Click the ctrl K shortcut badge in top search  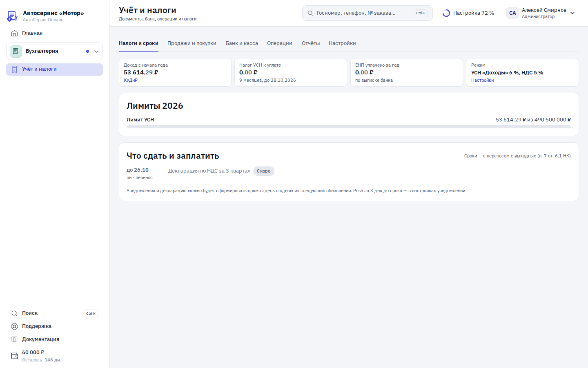click(421, 13)
